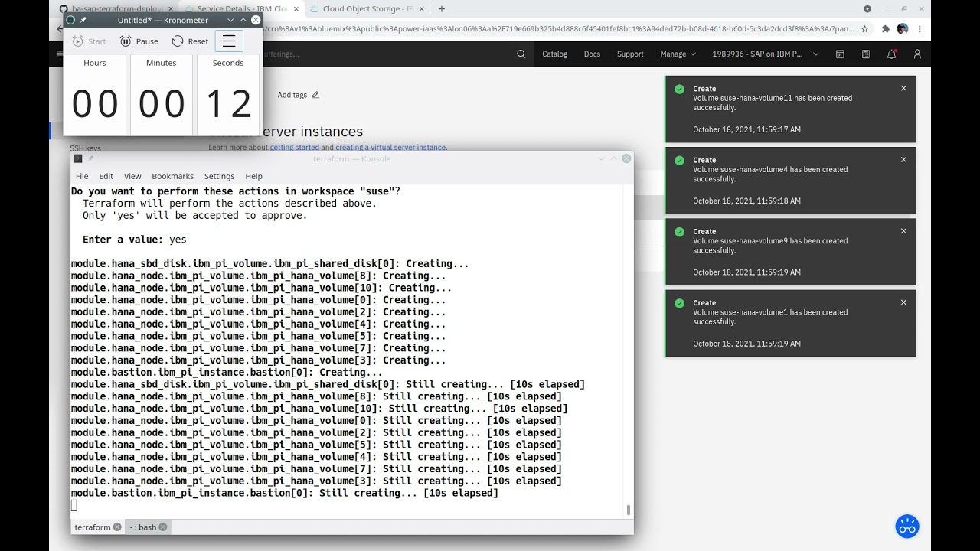The width and height of the screenshot is (980, 551).
Task: Click the blue accessibility glasses floating button
Action: (x=907, y=527)
